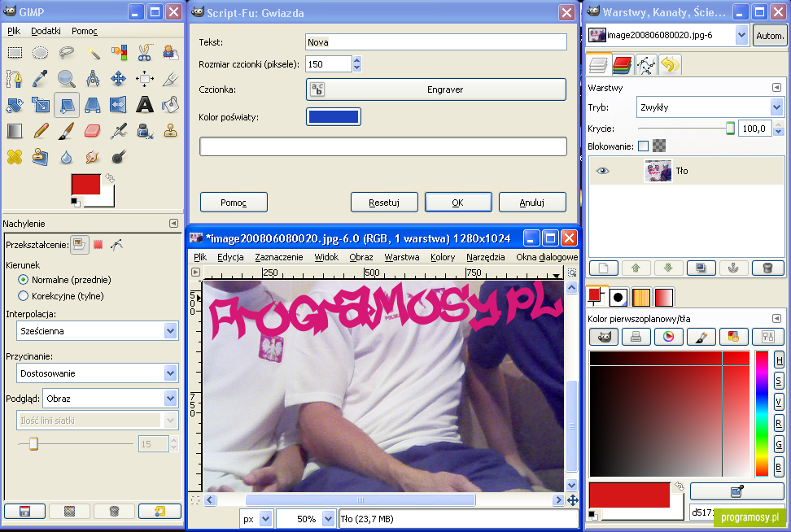Select the Move tool
The height and width of the screenshot is (532, 791).
pyautogui.click(x=119, y=79)
